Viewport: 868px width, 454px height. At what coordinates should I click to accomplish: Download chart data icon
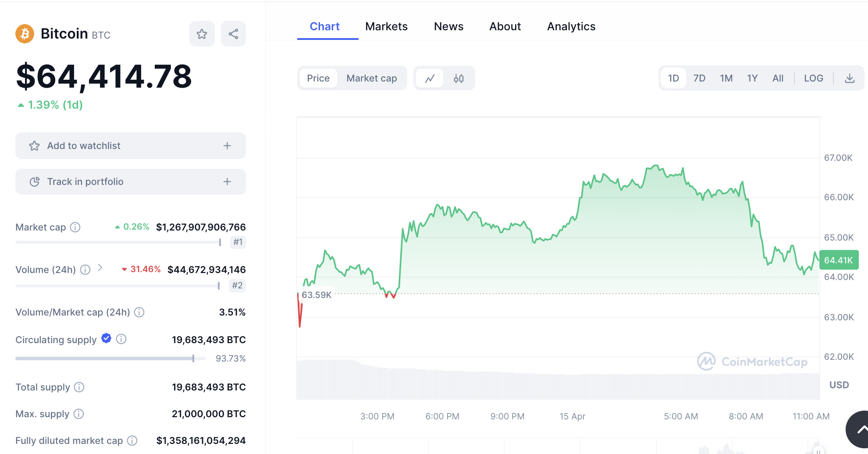[849, 78]
